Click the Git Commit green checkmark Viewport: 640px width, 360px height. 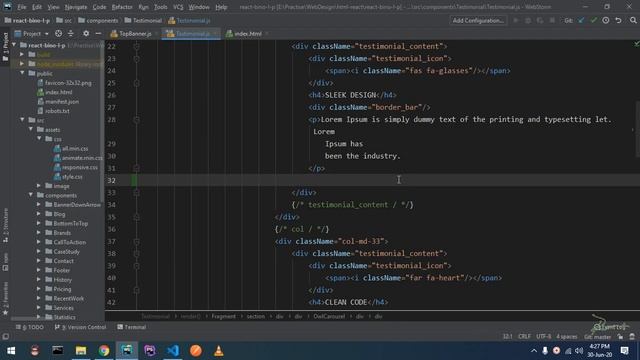(x=593, y=20)
